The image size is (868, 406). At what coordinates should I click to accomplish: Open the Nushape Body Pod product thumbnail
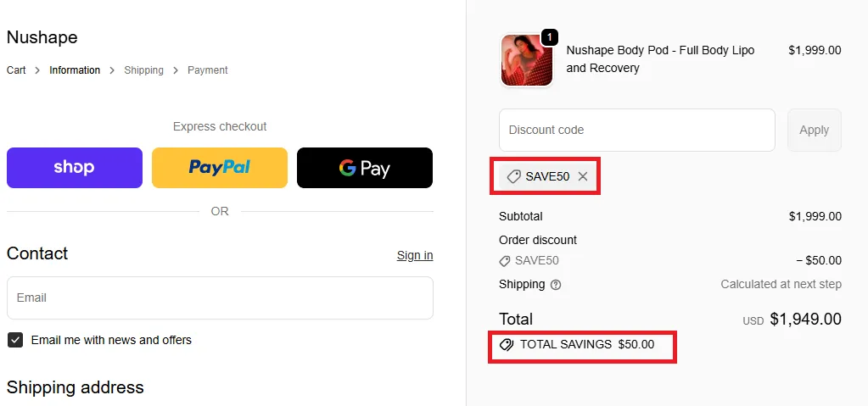click(526, 61)
